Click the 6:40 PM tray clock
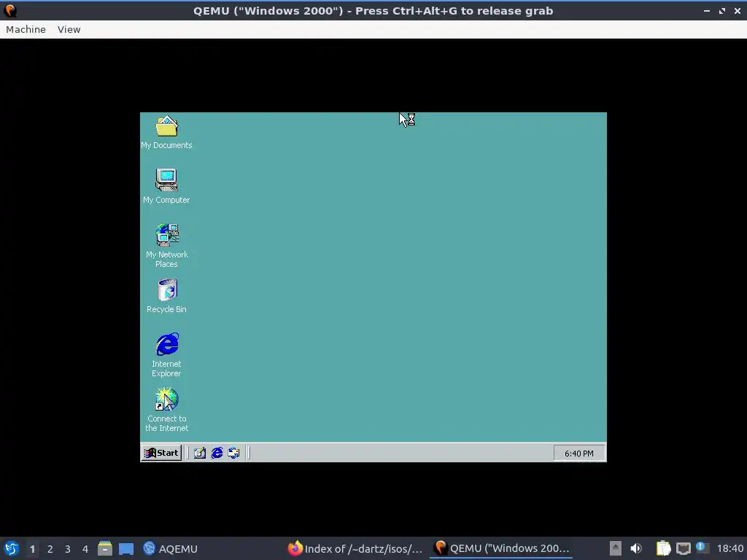The image size is (747, 560). [x=578, y=454]
